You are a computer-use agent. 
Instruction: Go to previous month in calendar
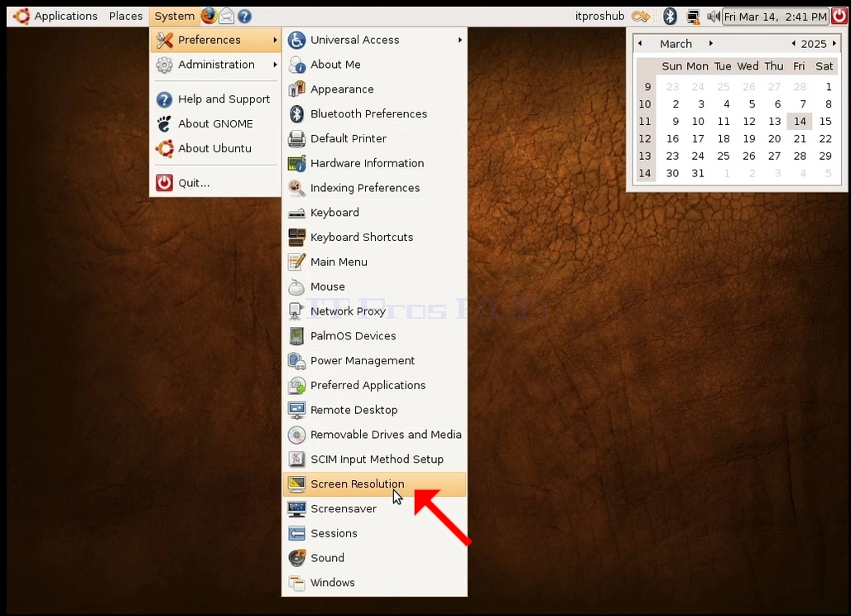click(x=641, y=43)
